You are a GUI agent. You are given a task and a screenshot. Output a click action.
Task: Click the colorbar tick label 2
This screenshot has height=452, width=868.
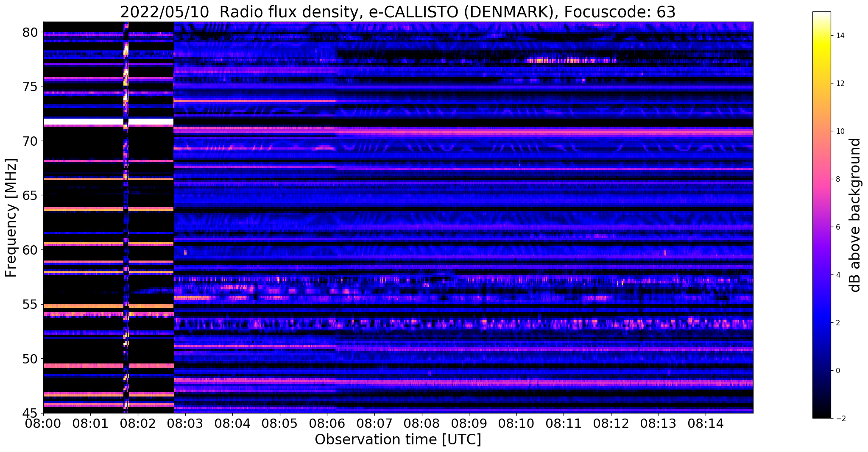coord(837,323)
